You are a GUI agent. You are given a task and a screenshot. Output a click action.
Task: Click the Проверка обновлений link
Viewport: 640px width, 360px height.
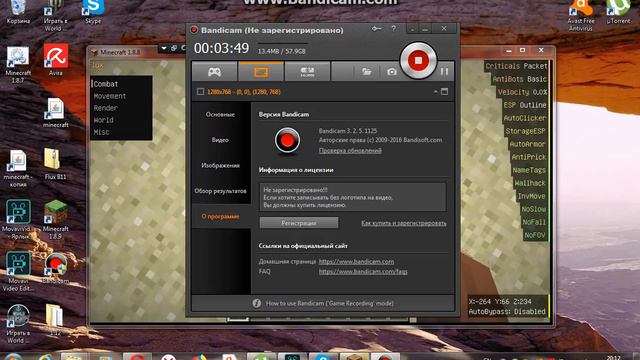350,151
